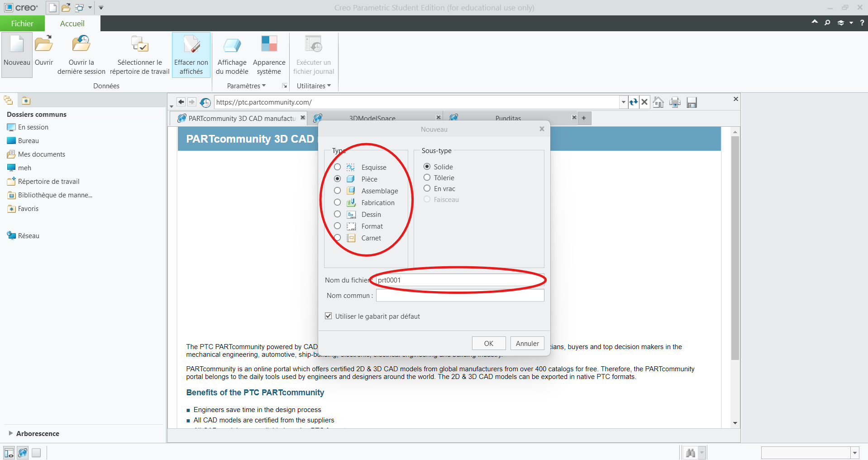Open En session folder
Image resolution: width=868 pixels, height=460 pixels.
point(28,127)
